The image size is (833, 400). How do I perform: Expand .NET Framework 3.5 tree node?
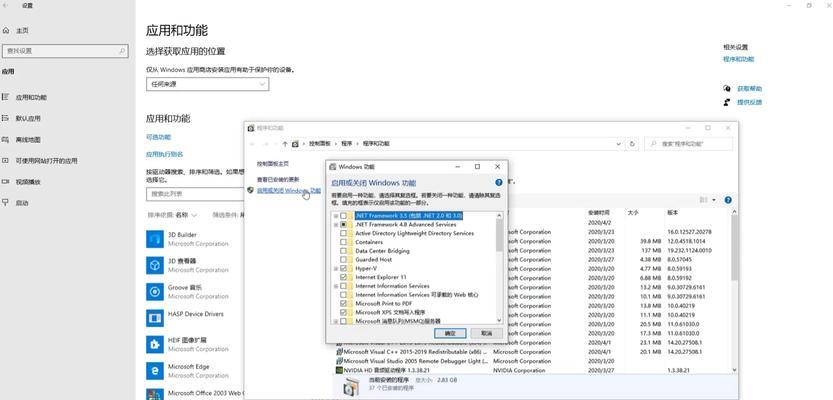336,216
